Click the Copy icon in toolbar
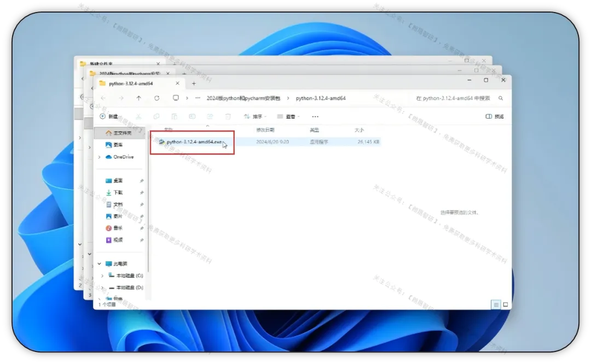Viewport: 591px width, 364px height. click(157, 116)
